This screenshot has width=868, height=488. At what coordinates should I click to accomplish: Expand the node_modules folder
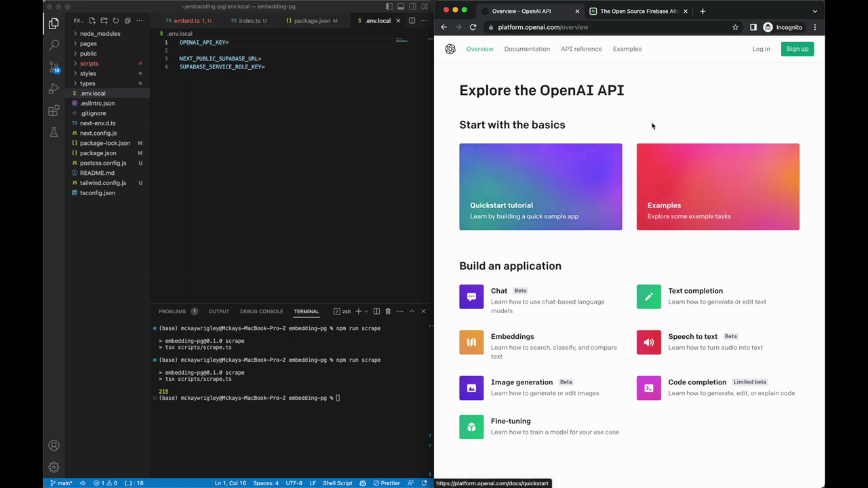(100, 33)
